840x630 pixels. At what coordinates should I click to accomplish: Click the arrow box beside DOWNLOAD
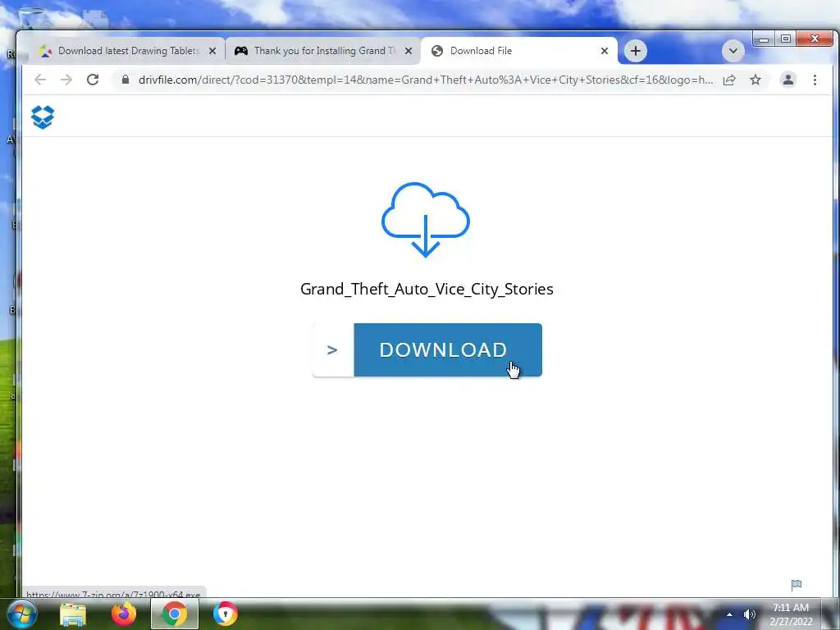333,349
